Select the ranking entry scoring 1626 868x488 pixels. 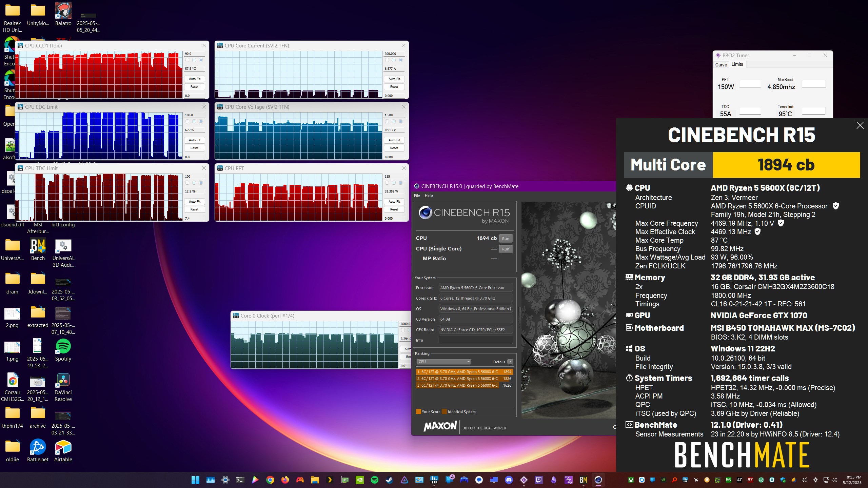point(464,385)
